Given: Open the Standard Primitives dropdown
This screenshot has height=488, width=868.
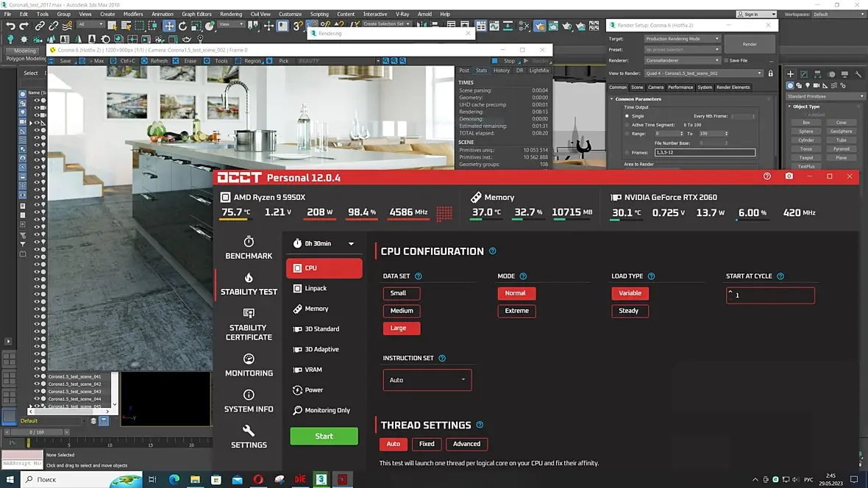Looking at the screenshot, I should [x=825, y=96].
